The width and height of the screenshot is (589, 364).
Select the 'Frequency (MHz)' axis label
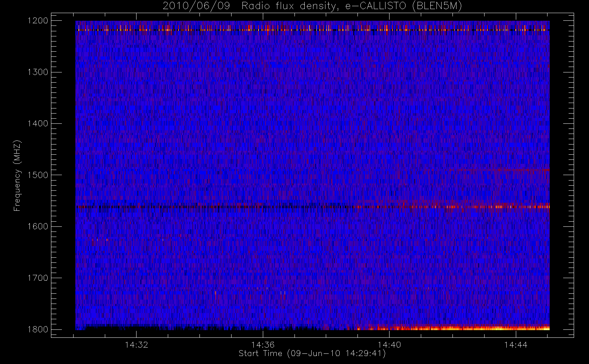(17, 175)
